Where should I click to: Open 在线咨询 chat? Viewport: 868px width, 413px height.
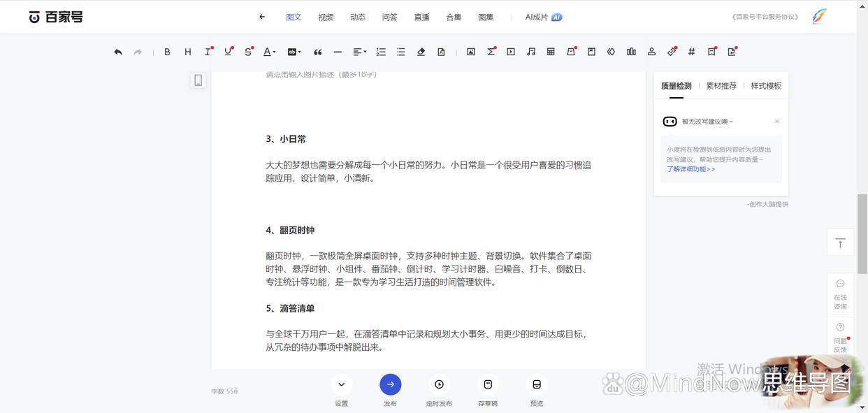click(840, 294)
